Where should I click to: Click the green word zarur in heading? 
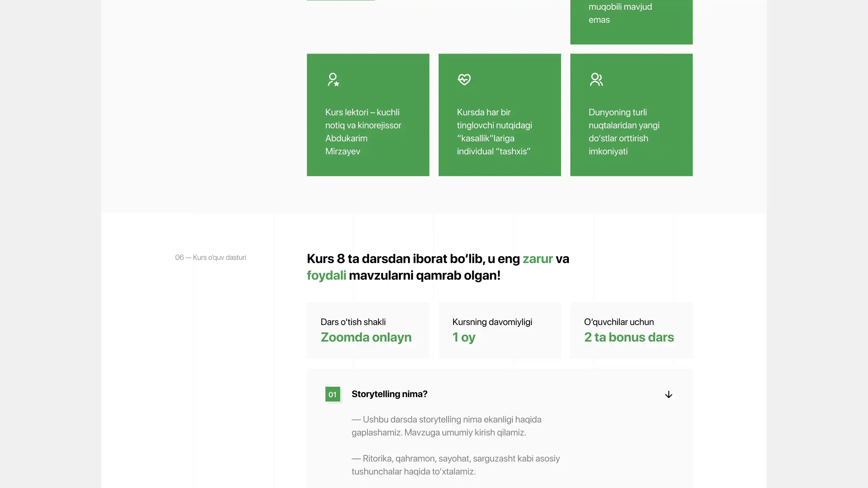537,259
